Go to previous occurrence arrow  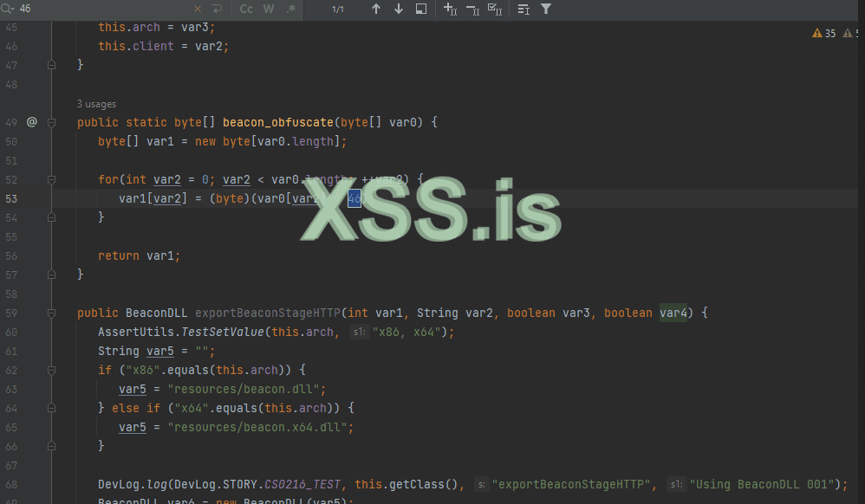click(375, 9)
